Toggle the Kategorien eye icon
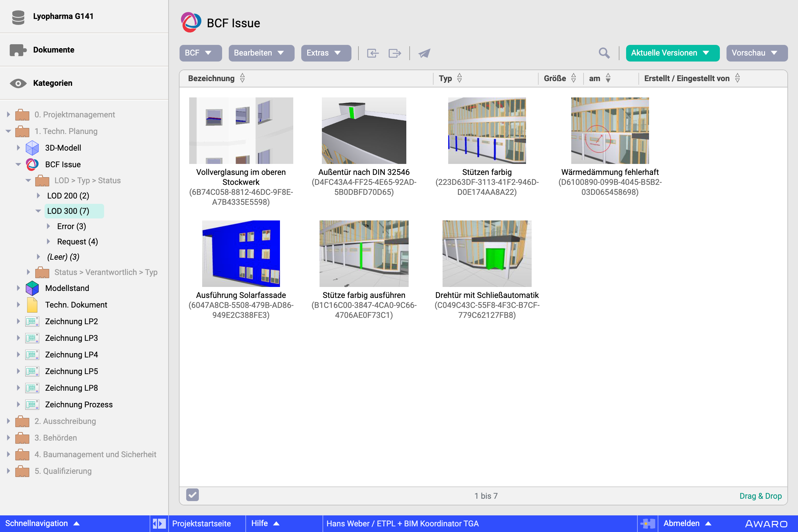Viewport: 798px width, 532px height. 18,83
